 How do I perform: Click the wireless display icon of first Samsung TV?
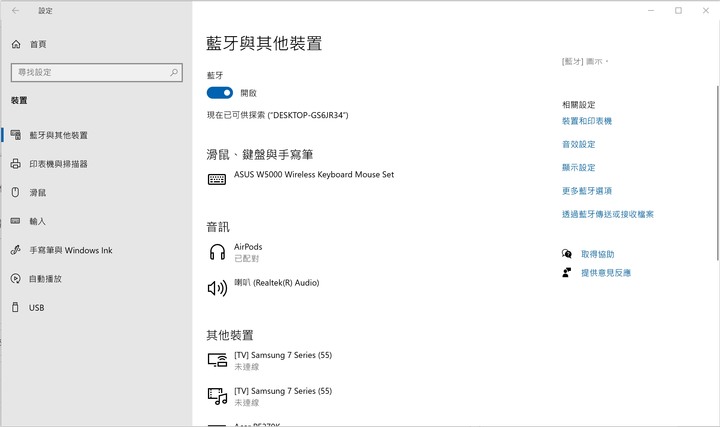pos(217,360)
